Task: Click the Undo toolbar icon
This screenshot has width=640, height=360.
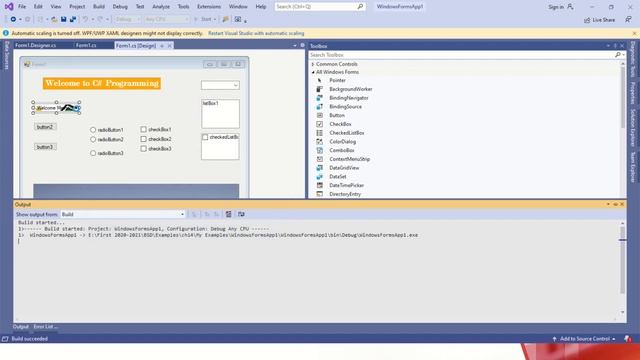Action: coord(85,19)
